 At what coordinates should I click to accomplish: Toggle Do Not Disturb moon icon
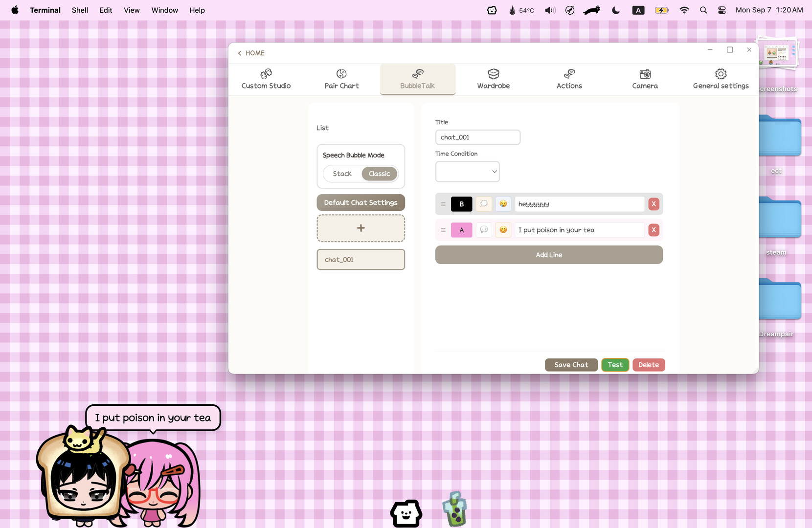coord(616,10)
